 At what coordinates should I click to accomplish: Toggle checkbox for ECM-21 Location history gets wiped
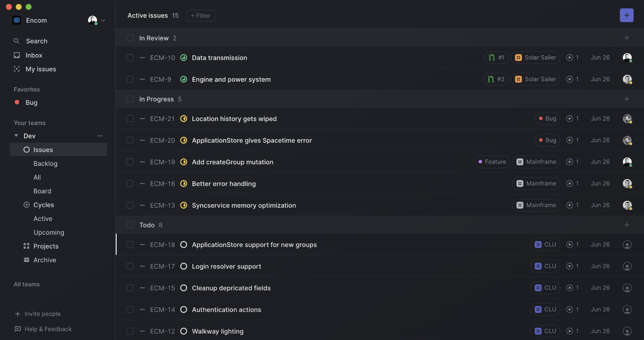pos(129,118)
